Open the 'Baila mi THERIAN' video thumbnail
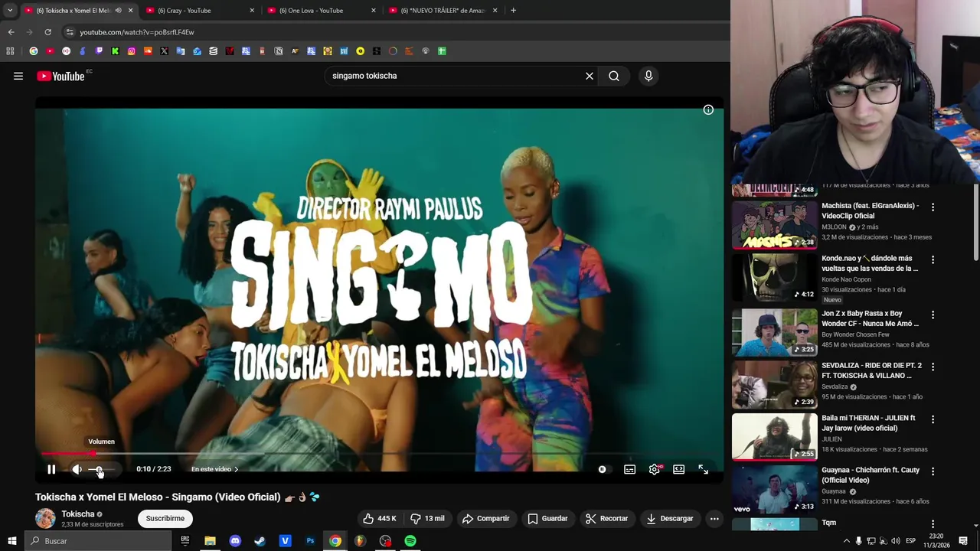This screenshot has height=551, width=980. point(774,437)
